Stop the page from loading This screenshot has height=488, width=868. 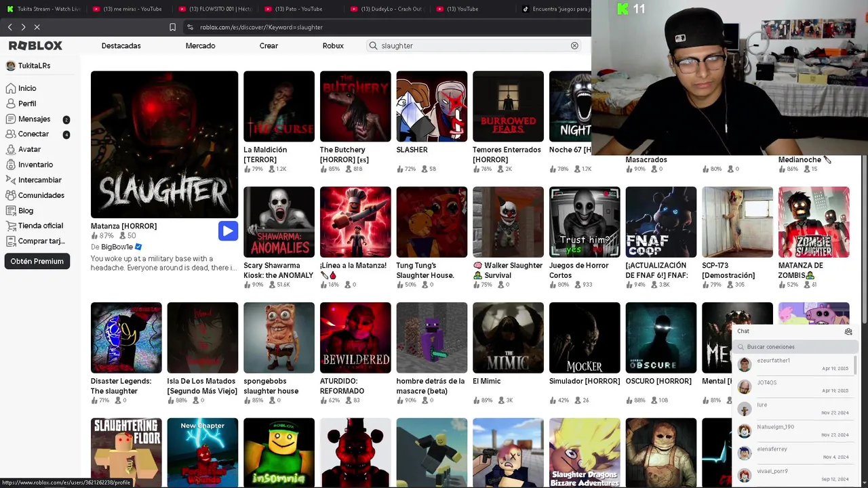point(37,27)
